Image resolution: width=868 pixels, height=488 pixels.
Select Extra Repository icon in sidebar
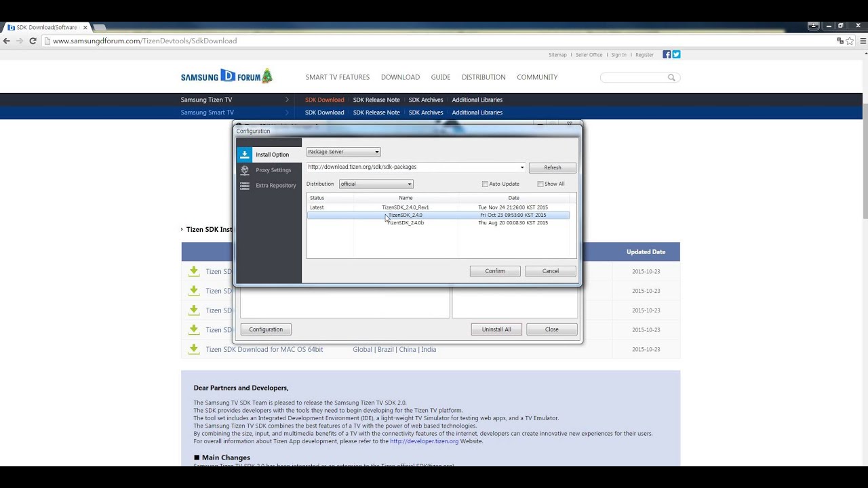pyautogui.click(x=245, y=185)
